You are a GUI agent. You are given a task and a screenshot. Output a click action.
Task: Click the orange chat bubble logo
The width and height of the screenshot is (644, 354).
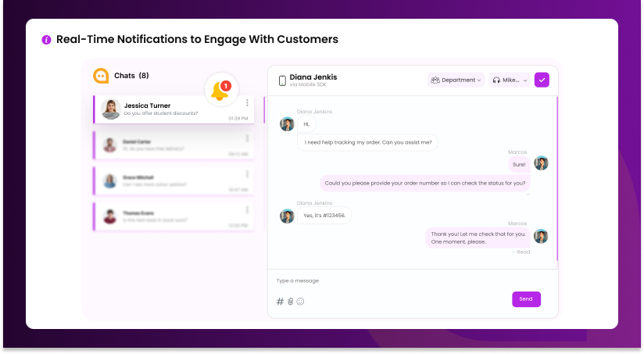pos(101,76)
